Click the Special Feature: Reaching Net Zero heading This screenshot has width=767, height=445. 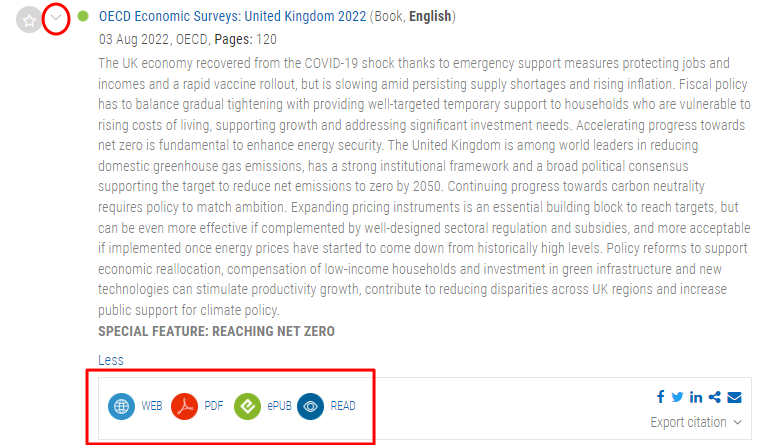tap(216, 332)
